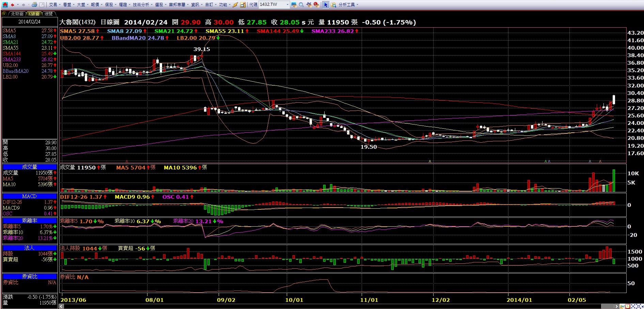644x309 pixels.
Task: Click the horizontal scrollbar right arrow
Action: pos(616,306)
